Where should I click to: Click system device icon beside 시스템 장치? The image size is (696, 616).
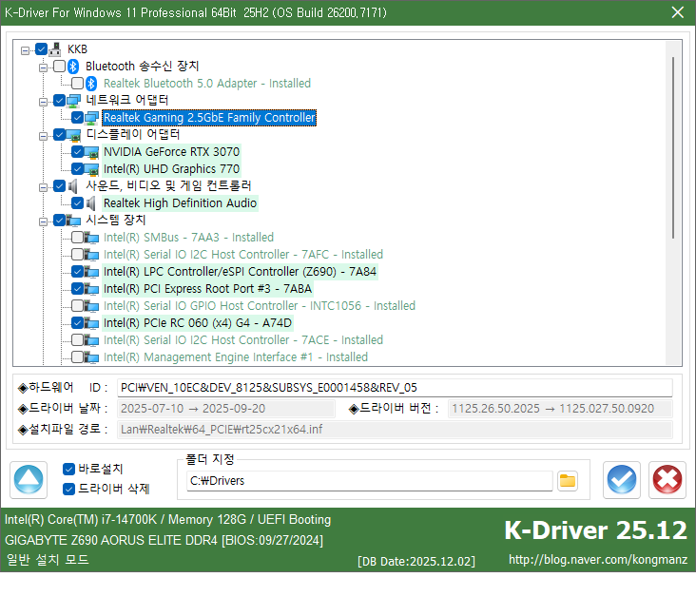73,221
